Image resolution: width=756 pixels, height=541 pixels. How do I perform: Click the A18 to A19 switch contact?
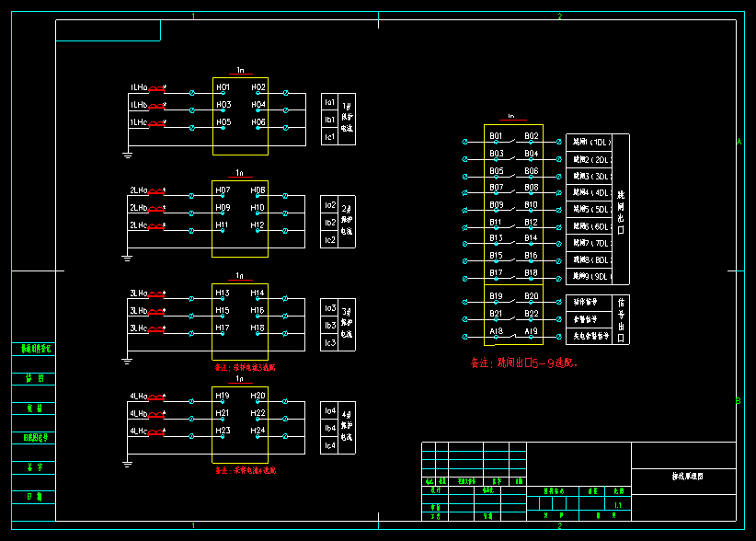[513, 336]
